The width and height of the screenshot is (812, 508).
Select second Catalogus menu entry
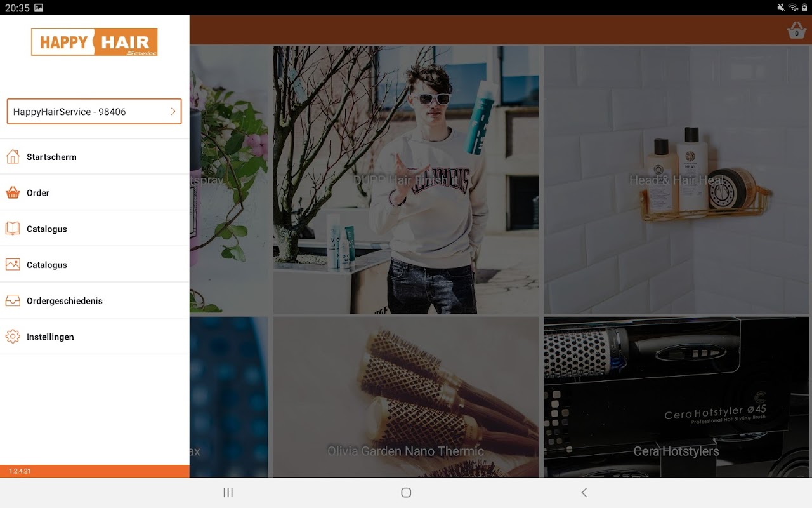(95, 265)
